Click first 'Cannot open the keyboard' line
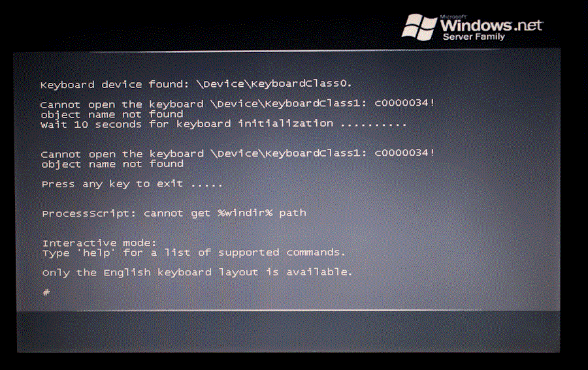The height and width of the screenshot is (370, 588). click(237, 104)
